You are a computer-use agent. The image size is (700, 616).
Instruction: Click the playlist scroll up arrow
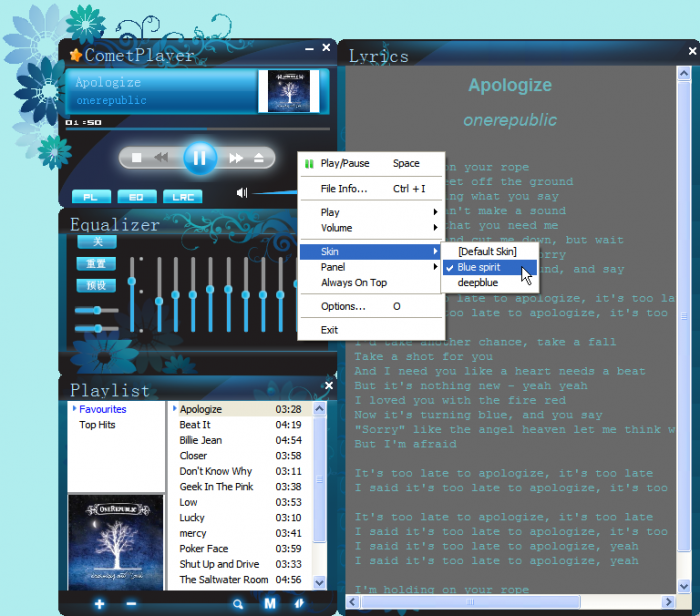pyautogui.click(x=319, y=408)
